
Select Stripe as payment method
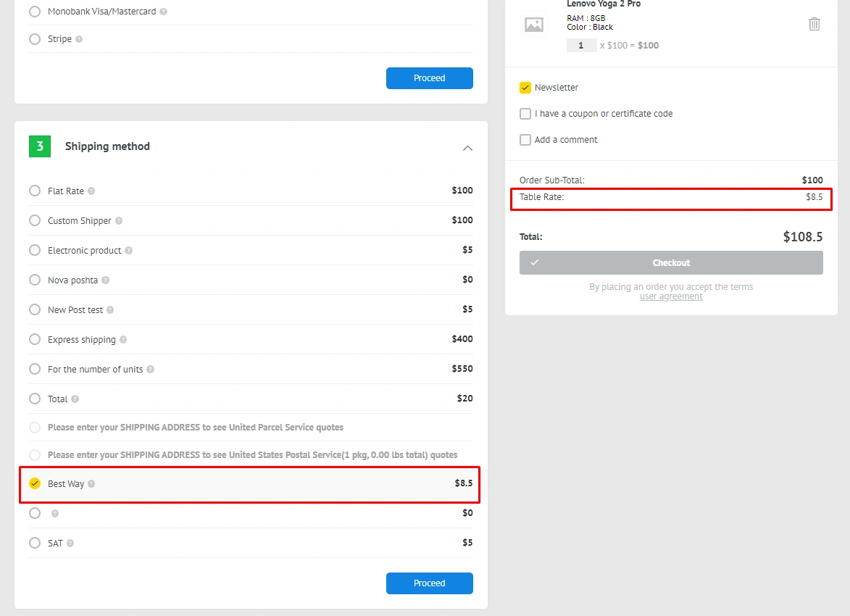tap(35, 39)
